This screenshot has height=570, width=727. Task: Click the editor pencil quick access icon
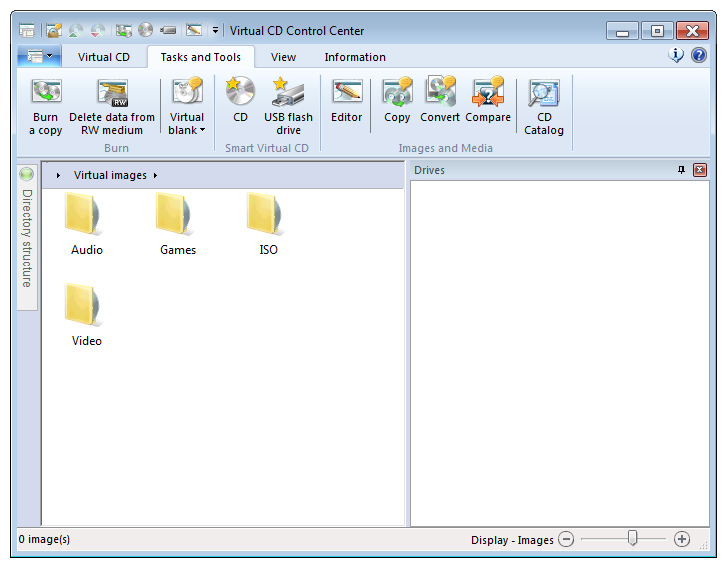pos(194,30)
